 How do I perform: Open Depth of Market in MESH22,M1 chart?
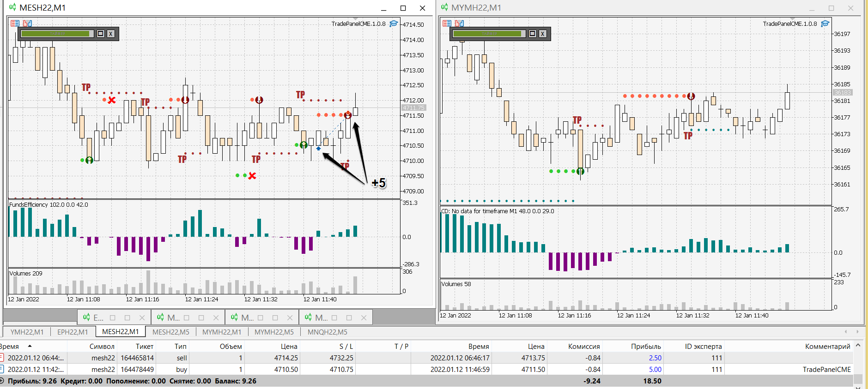15,23
